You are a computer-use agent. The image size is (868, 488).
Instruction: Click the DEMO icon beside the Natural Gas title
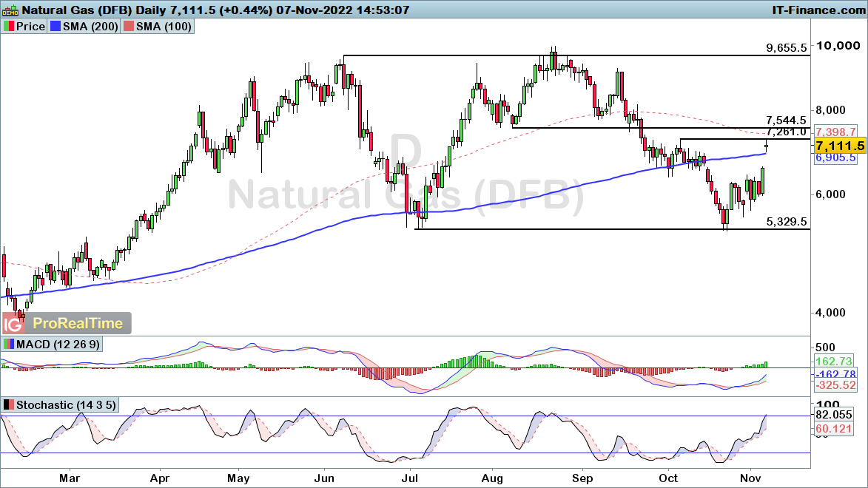pyautogui.click(x=10, y=10)
